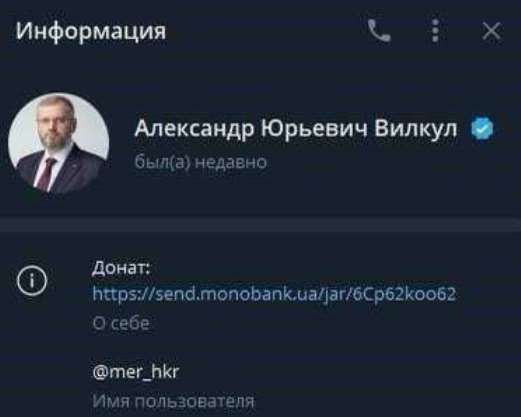
Task: Click the "О себе" caption label
Action: tap(121, 323)
